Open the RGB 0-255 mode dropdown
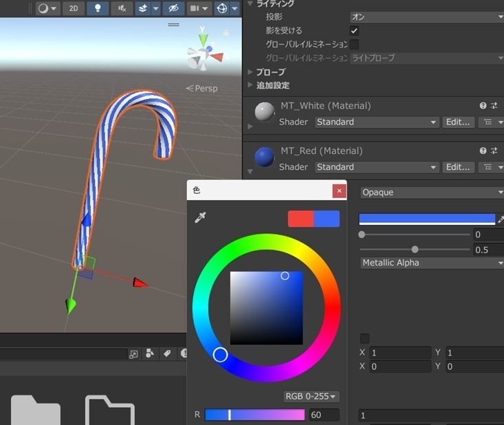Image resolution: width=504 pixels, height=425 pixels. point(311,396)
